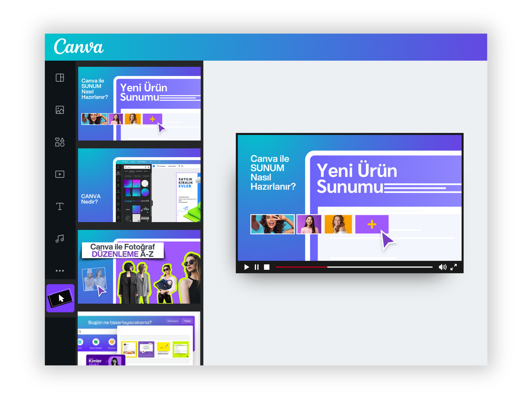This screenshot has width=532, height=399.
Task: Click 'Yeni Ürün Sunumu' title in video preview
Action: tap(357, 178)
